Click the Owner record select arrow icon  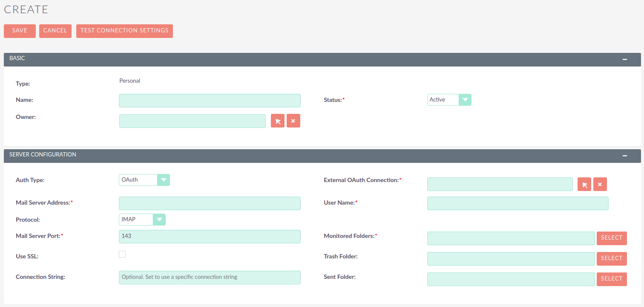tap(277, 121)
